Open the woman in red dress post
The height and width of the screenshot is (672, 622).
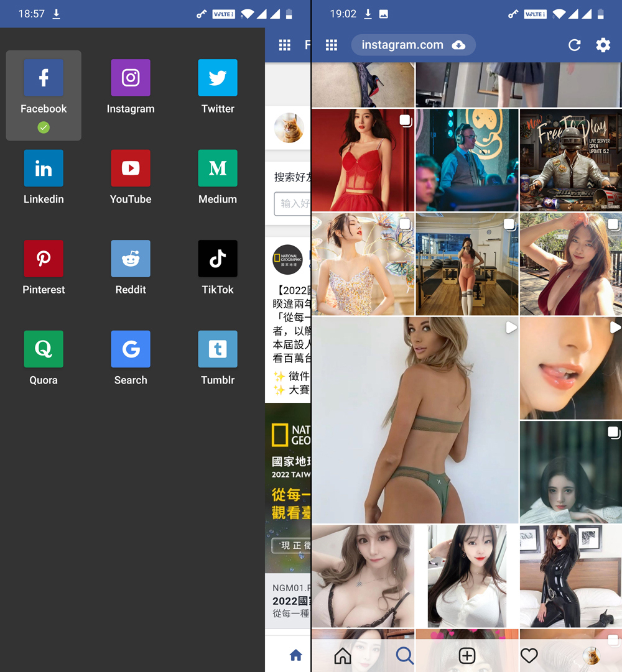pos(363,160)
